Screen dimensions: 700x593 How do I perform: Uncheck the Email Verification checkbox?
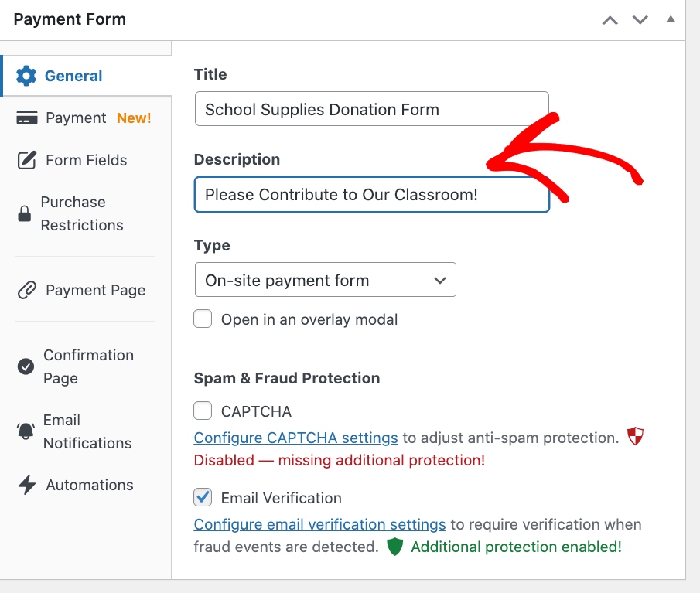pos(203,497)
